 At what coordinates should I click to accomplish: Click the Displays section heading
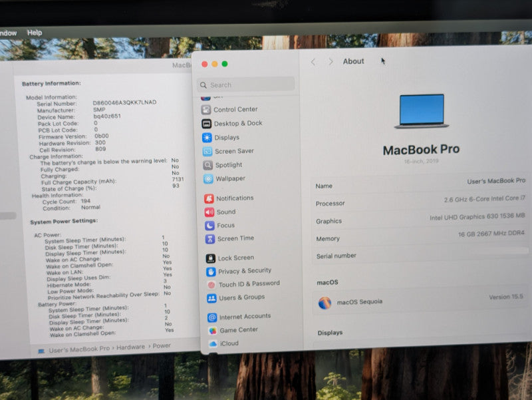coord(330,332)
